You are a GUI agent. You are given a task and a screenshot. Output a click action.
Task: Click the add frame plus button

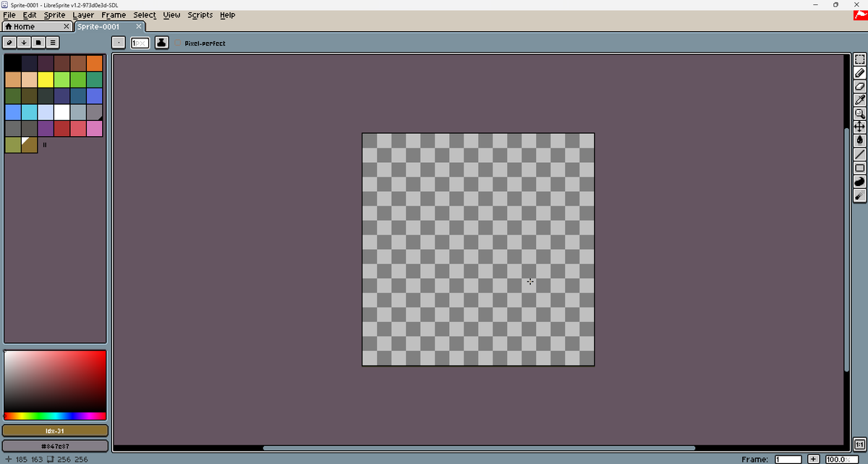click(x=813, y=459)
